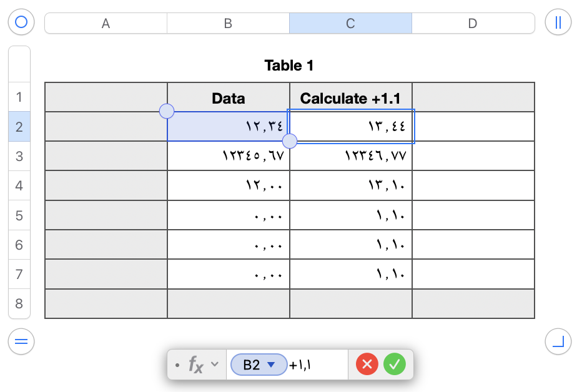
Task: Accept the formula with the green checkmark
Action: coord(395,364)
